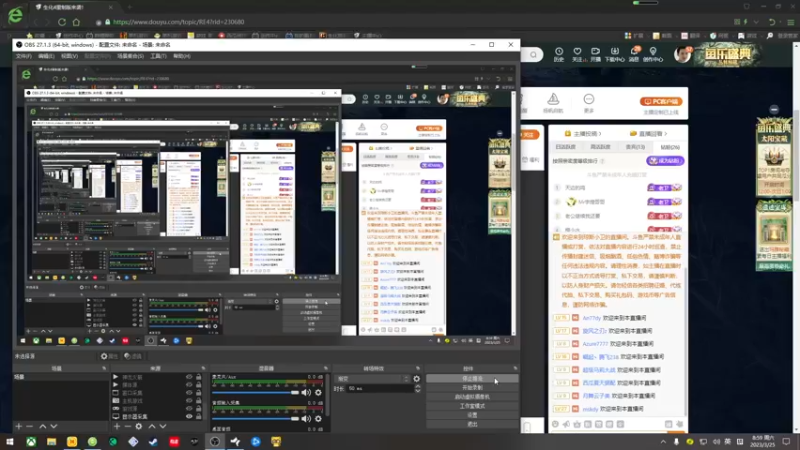The width and height of the screenshot is (800, 450).
Task: Open source properties with the gear under the Sources list
Action: click(139, 426)
